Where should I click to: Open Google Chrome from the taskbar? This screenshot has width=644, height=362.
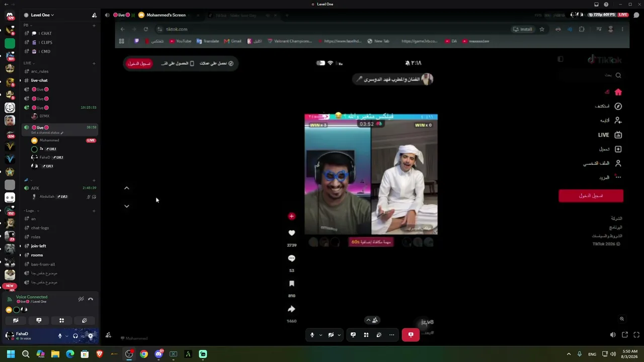click(x=144, y=354)
